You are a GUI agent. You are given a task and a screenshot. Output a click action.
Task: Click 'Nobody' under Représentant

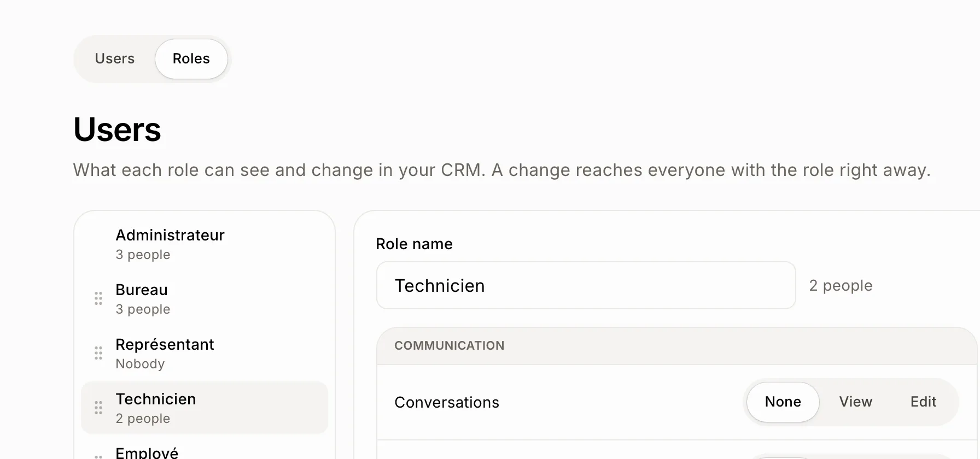click(140, 364)
